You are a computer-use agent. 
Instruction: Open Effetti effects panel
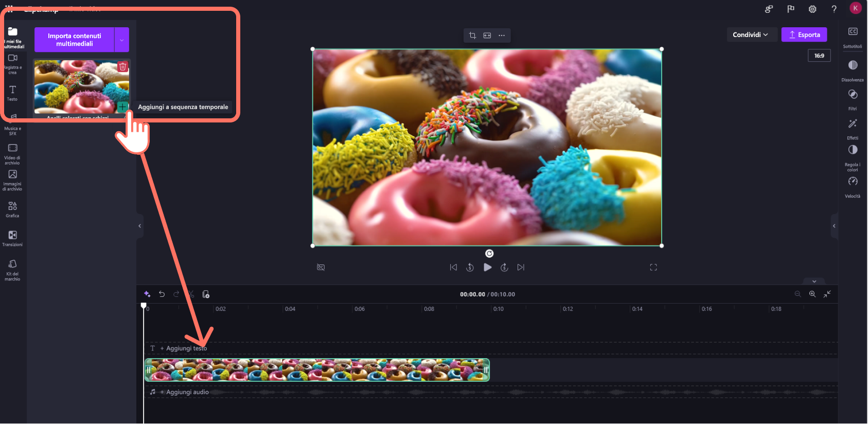pyautogui.click(x=853, y=129)
